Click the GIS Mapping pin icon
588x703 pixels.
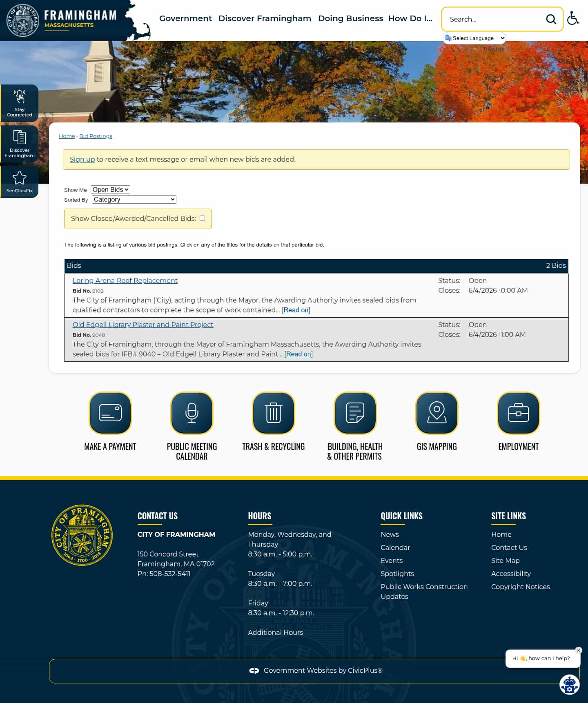[x=437, y=413]
